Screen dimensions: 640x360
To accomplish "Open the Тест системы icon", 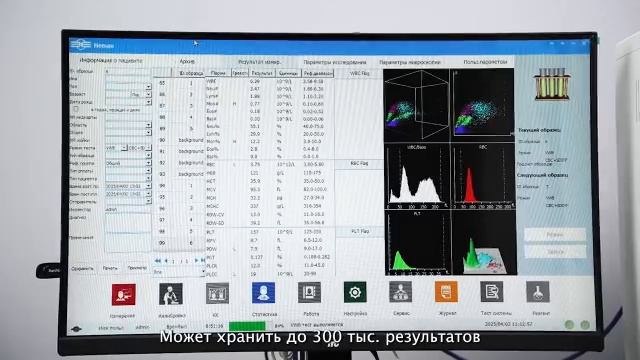I will (x=492, y=291).
